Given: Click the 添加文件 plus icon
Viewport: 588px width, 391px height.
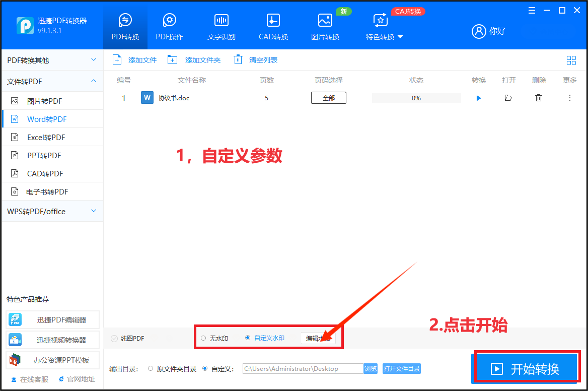Looking at the screenshot, I should point(117,59).
